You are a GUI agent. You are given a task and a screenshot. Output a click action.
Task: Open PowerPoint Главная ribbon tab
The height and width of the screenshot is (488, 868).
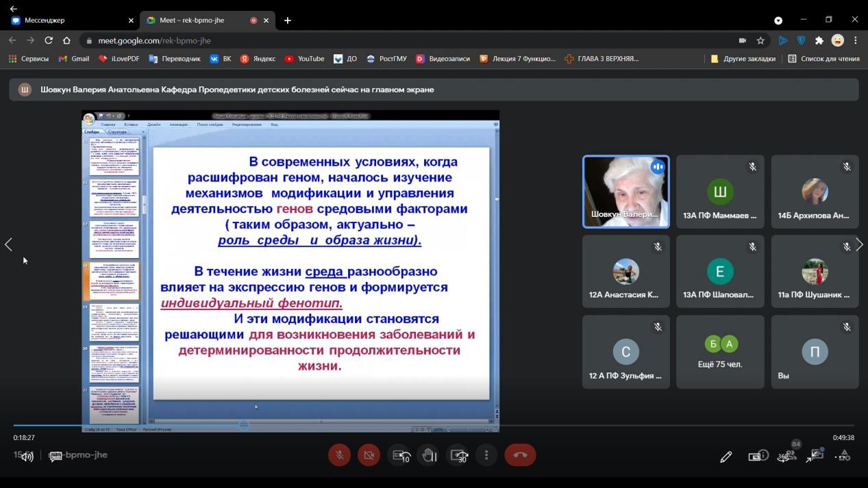(x=108, y=125)
